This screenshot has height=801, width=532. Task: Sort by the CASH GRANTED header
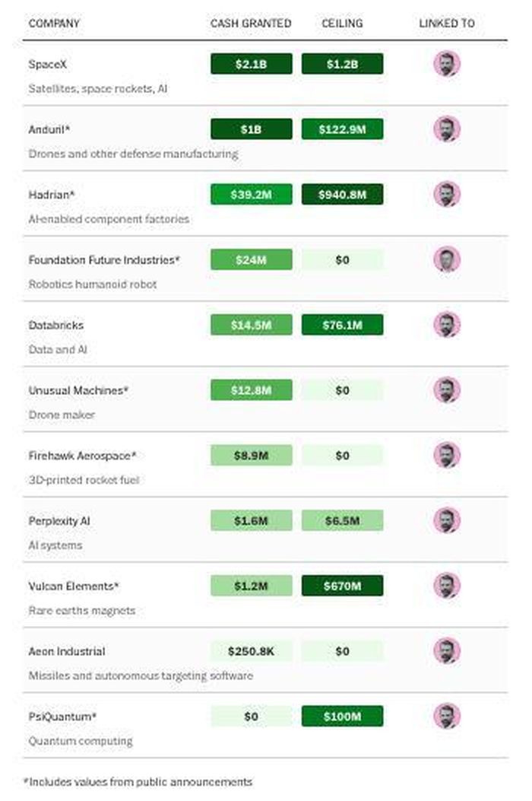[251, 24]
